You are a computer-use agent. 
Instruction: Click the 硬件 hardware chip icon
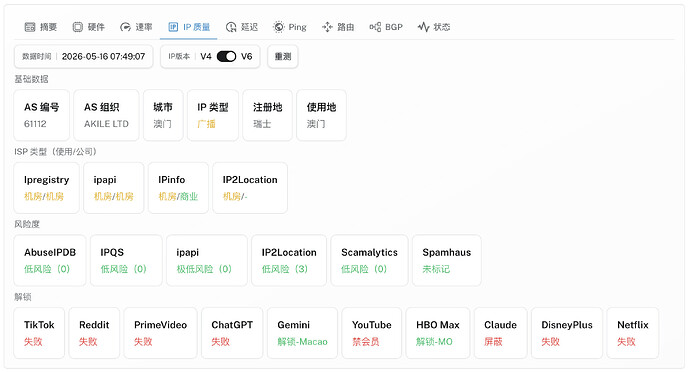[x=77, y=27]
